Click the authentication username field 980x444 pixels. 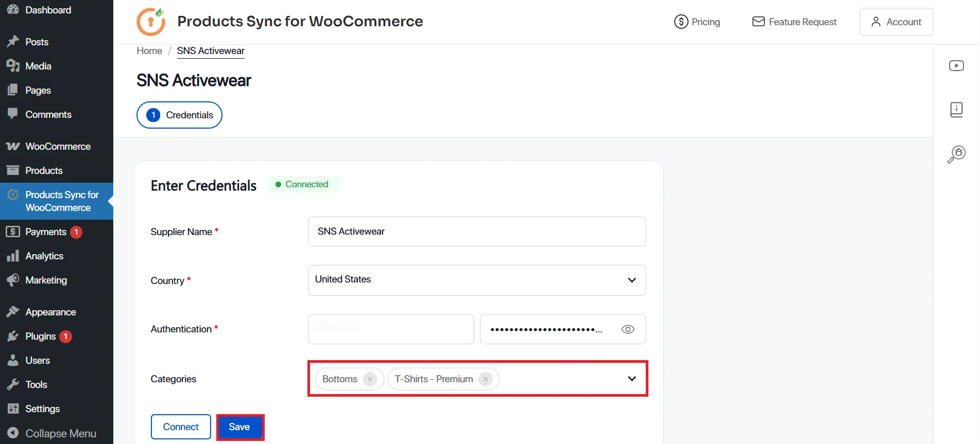pos(391,329)
